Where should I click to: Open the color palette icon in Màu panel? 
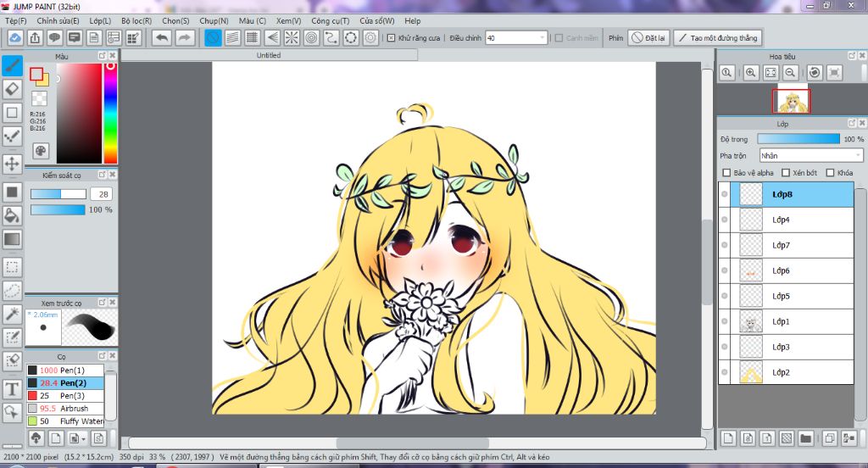tap(41, 151)
